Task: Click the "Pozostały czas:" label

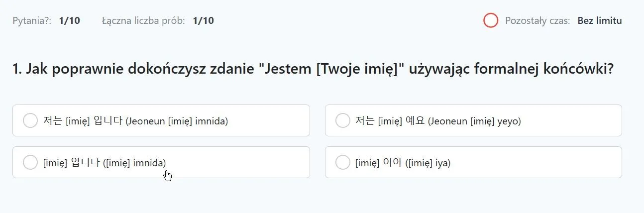Action: [x=537, y=21]
